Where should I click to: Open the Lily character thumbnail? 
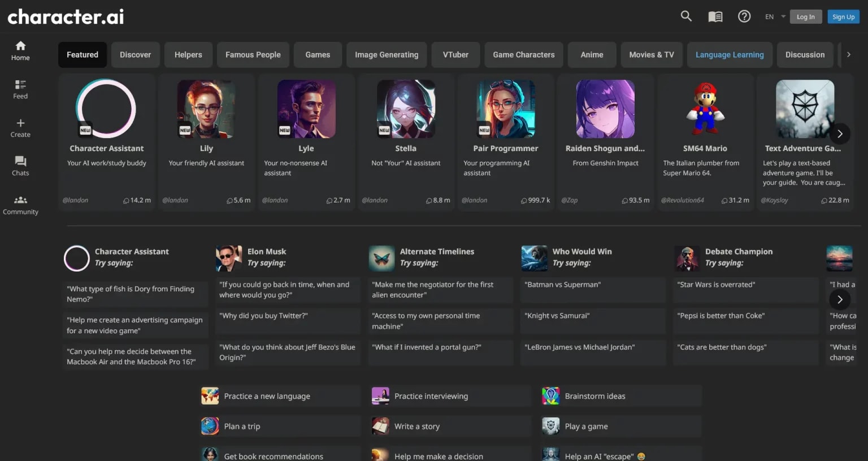tap(206, 109)
